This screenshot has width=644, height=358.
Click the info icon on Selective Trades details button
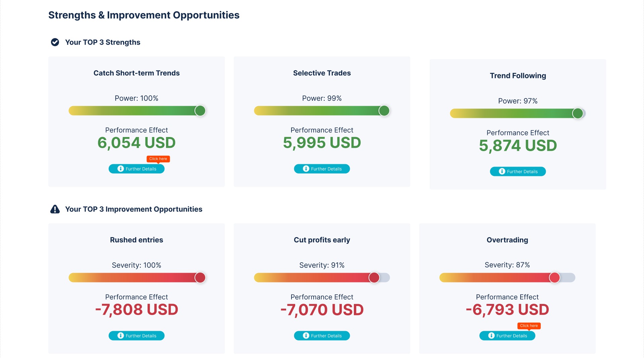[306, 169]
